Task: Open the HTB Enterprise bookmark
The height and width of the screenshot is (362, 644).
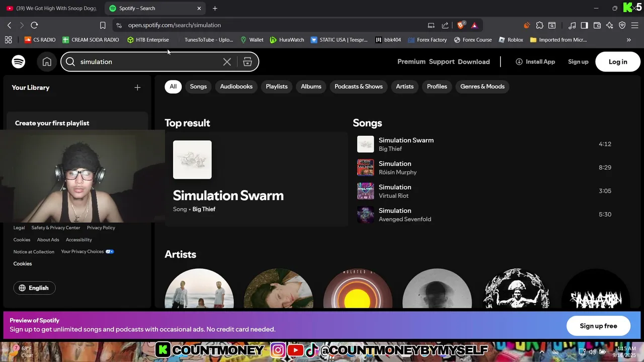Action: 148,40
